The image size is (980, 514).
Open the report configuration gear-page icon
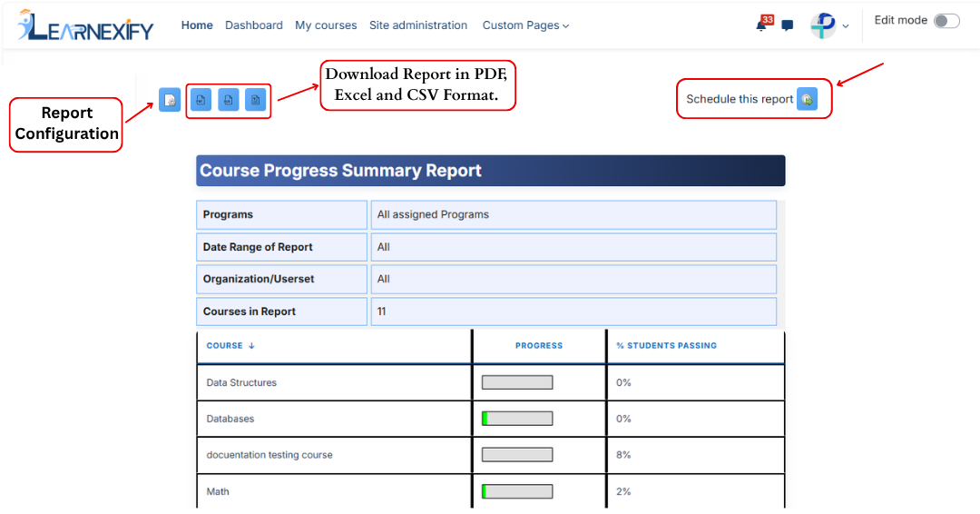pyautogui.click(x=170, y=100)
